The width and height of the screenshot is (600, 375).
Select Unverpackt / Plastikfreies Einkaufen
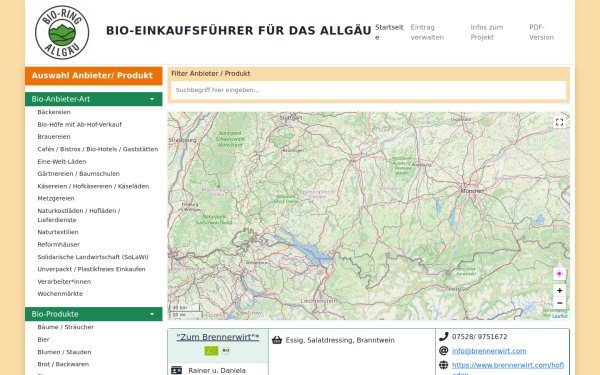91,269
